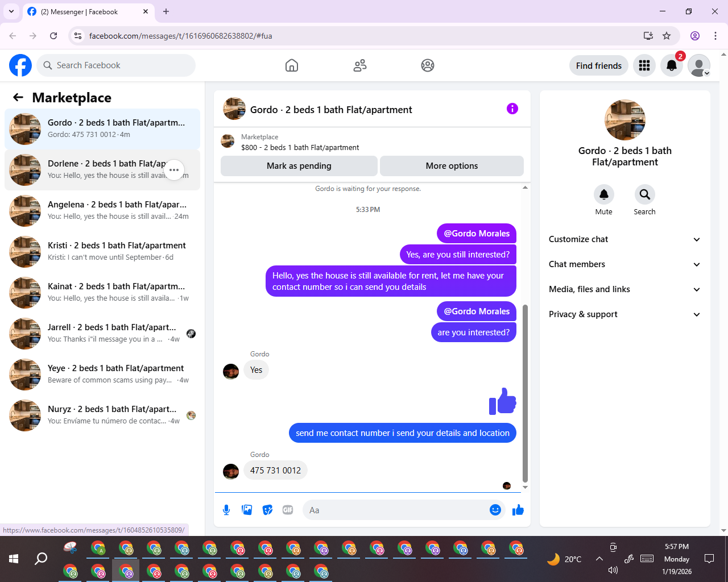The image size is (728, 582).
Task: Expand Media, files and links section
Action: 624,289
